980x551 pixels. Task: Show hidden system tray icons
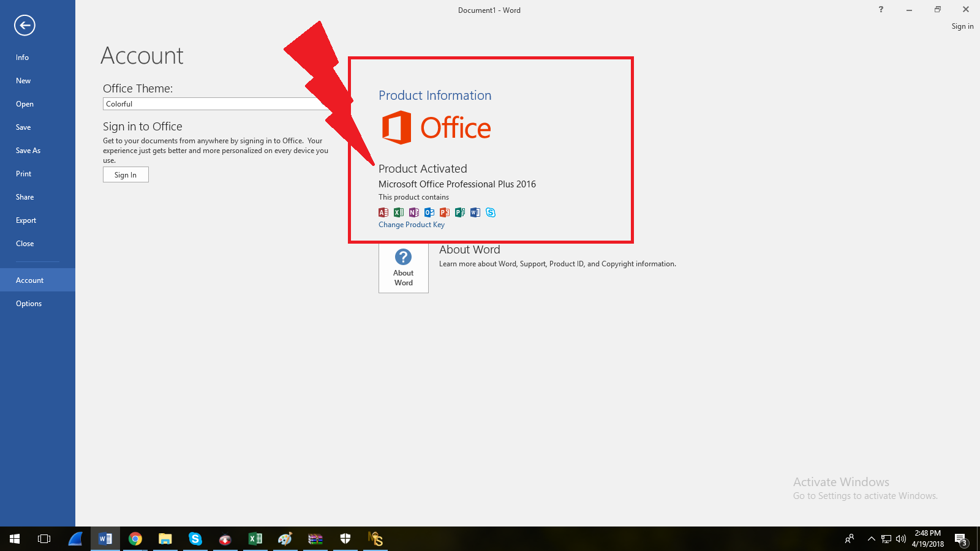871,539
